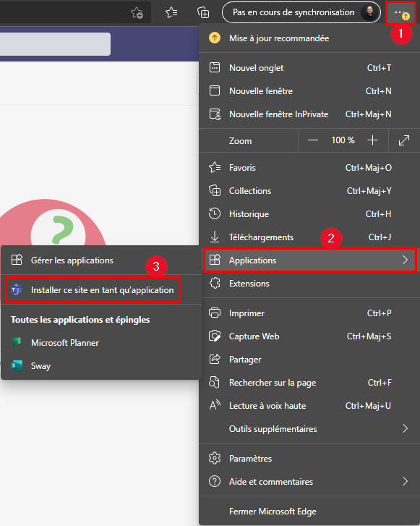
Task: Open the Settings and more ellipsis menu
Action: coord(400,13)
